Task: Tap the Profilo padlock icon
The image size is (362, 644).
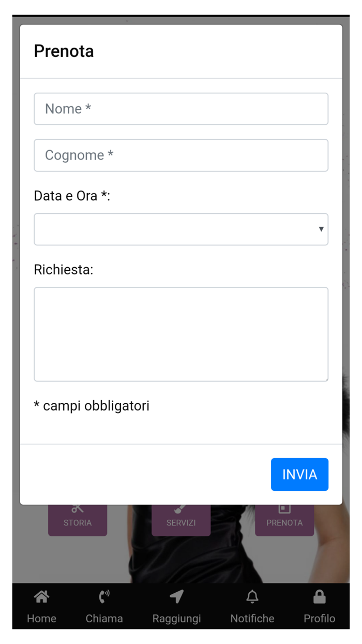Action: [319, 597]
